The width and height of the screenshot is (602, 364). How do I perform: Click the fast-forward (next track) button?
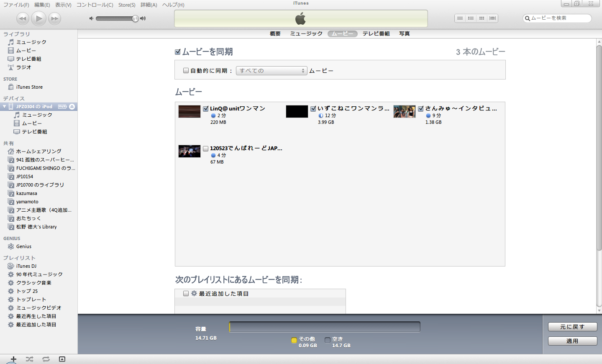click(55, 18)
